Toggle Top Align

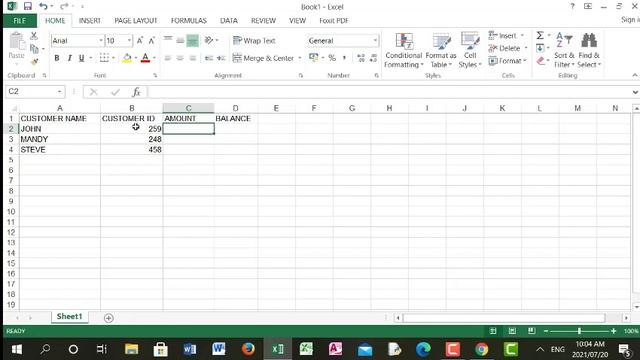[x=168, y=40]
